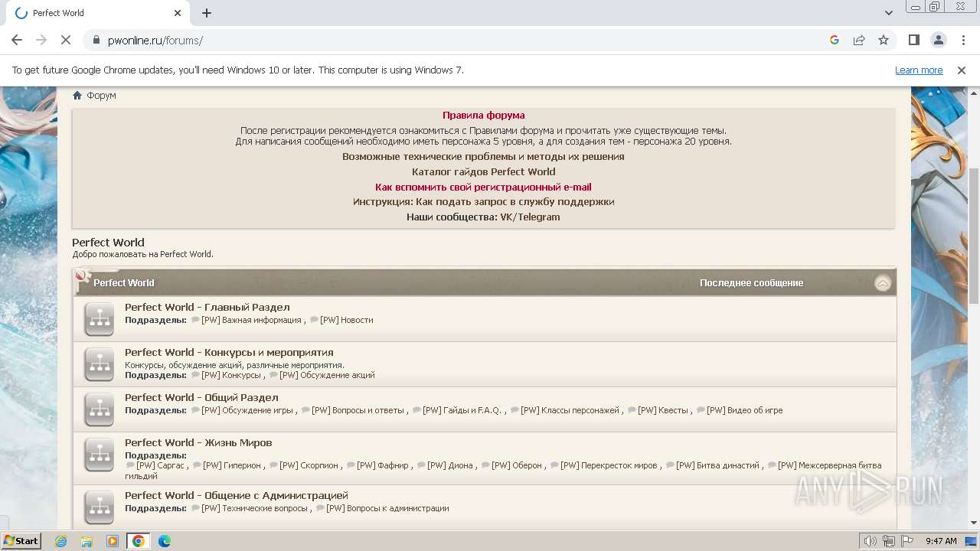Image resolution: width=980 pixels, height=551 pixels.
Task: Open the Chrome profile menu
Action: [x=938, y=40]
